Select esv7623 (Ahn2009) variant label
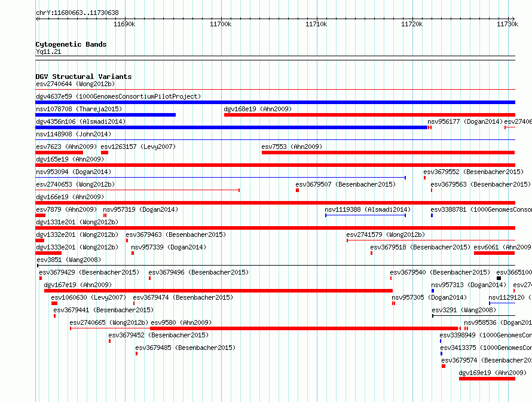This screenshot has height=402, width=532. tap(66, 147)
